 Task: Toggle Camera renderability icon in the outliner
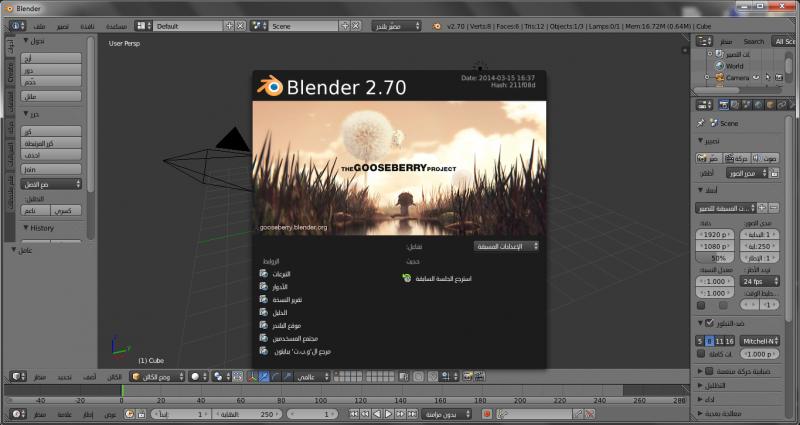pos(779,78)
